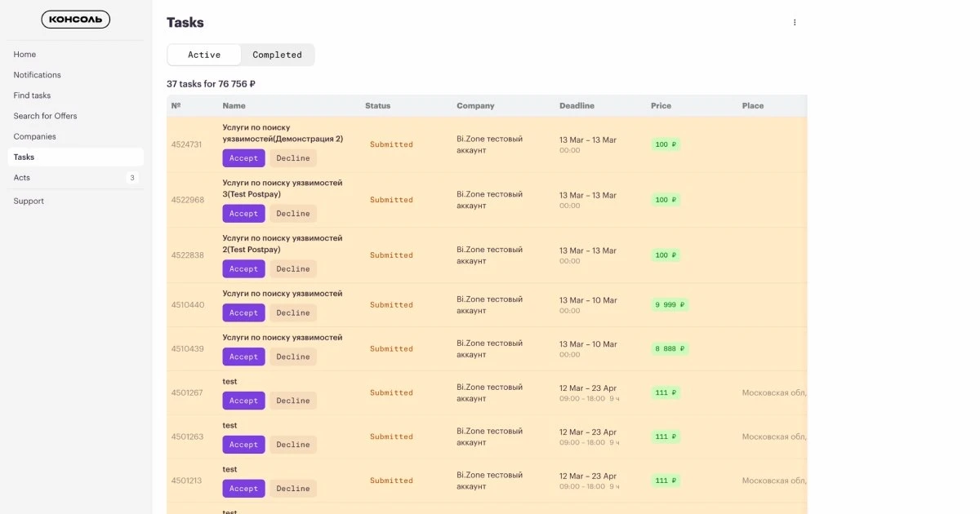Decline task 4510439

(x=293, y=357)
